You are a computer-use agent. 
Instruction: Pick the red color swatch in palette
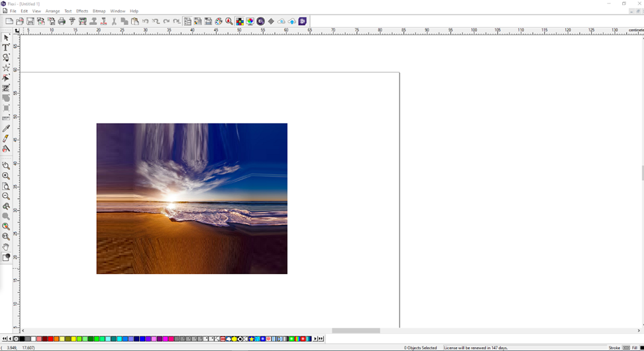click(x=50, y=339)
